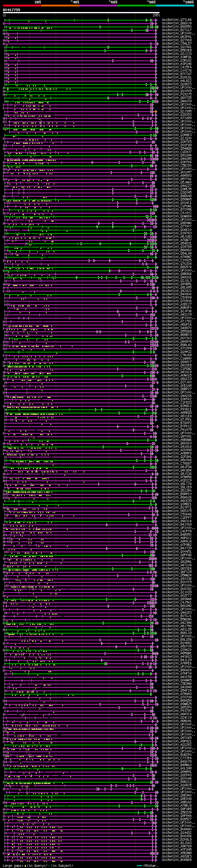The width and height of the screenshot is (197, 868).
Task: Open hit UniRef100_Q63P41
Action: [176, 37]
